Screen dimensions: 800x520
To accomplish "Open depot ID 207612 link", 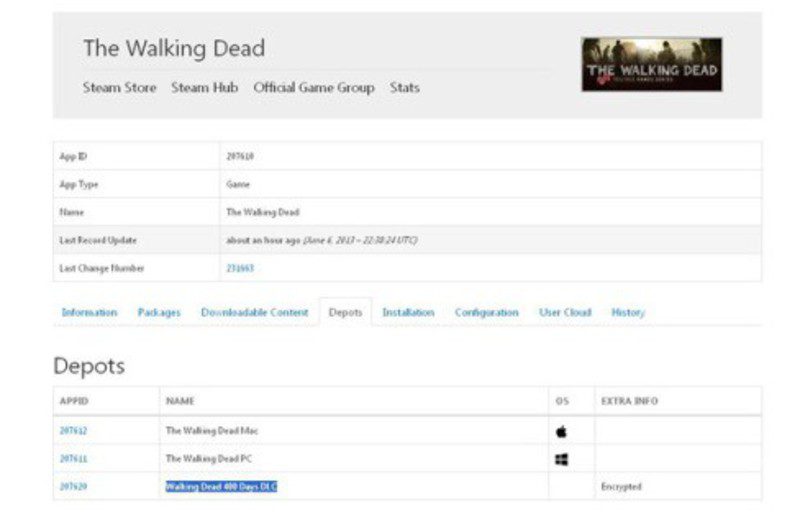I will coord(72,431).
